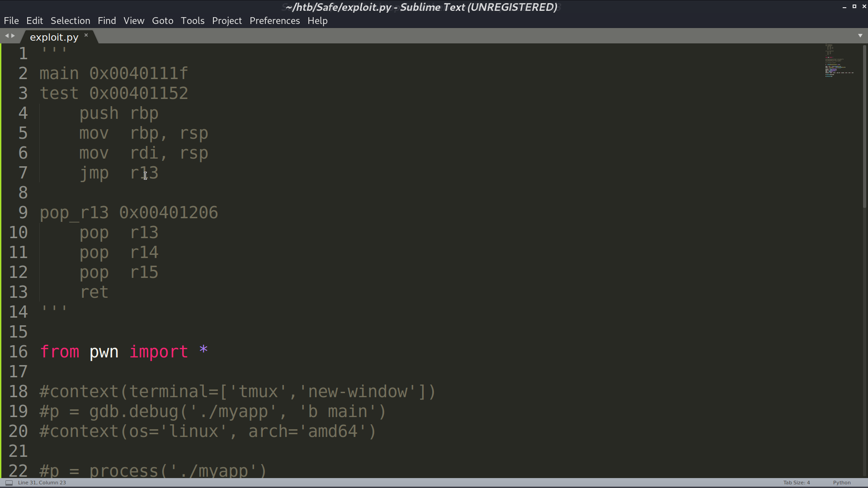The height and width of the screenshot is (488, 868).
Task: Click the vertical scrollbar handle
Action: point(865,126)
